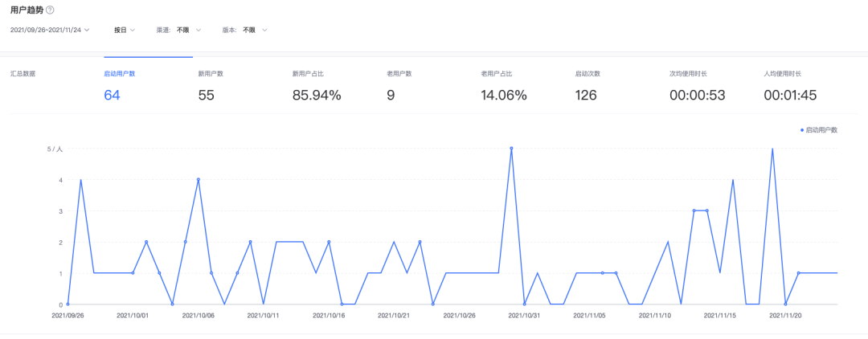Image resolution: width=868 pixels, height=339 pixels.
Task: Click the 汇总数据 summary label
Action: pyautogui.click(x=23, y=74)
